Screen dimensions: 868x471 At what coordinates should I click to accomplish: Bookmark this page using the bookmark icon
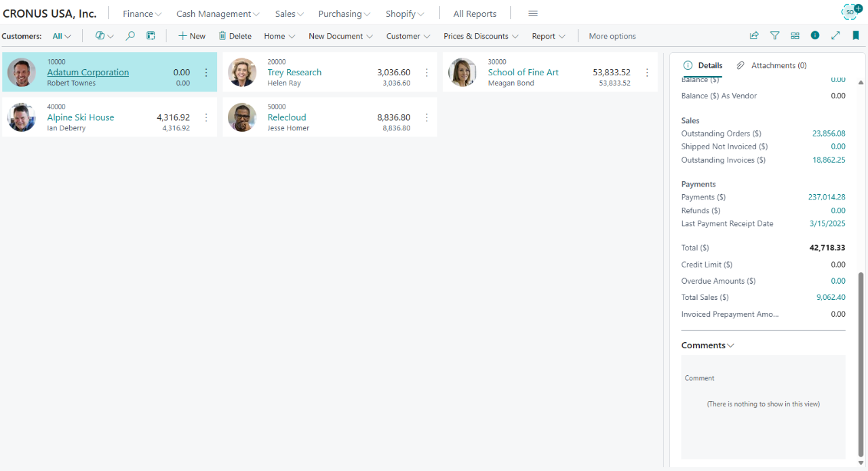pyautogui.click(x=856, y=35)
